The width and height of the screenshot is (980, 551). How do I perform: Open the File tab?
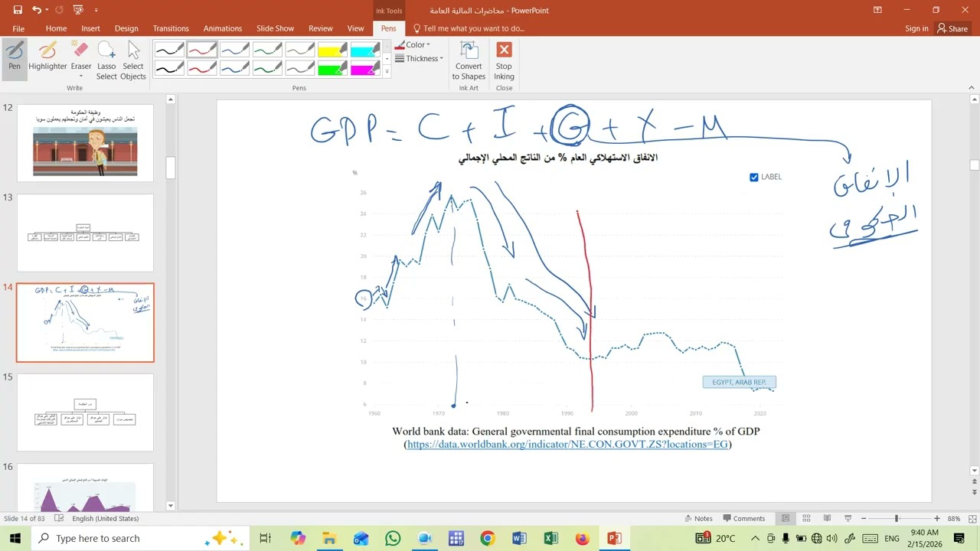pyautogui.click(x=18, y=28)
